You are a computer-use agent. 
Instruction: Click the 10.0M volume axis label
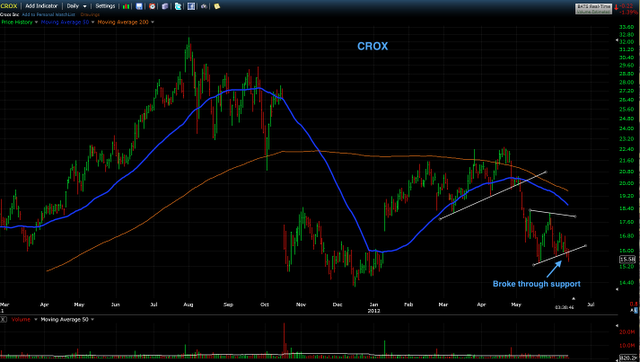click(x=626, y=346)
